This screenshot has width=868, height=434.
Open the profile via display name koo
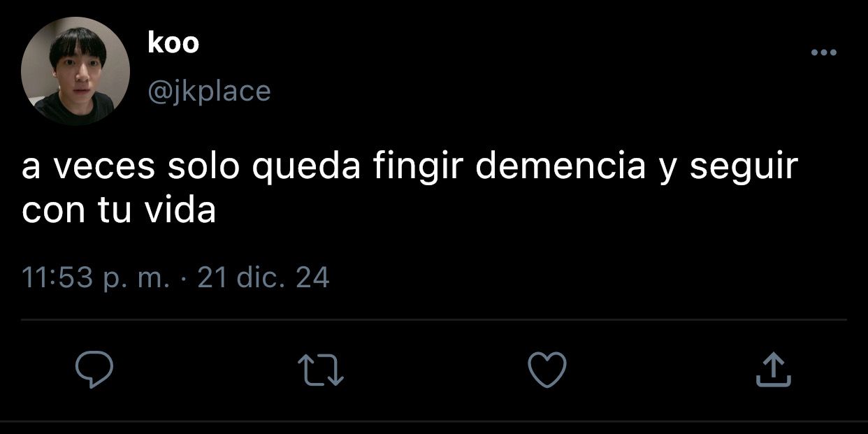(173, 43)
